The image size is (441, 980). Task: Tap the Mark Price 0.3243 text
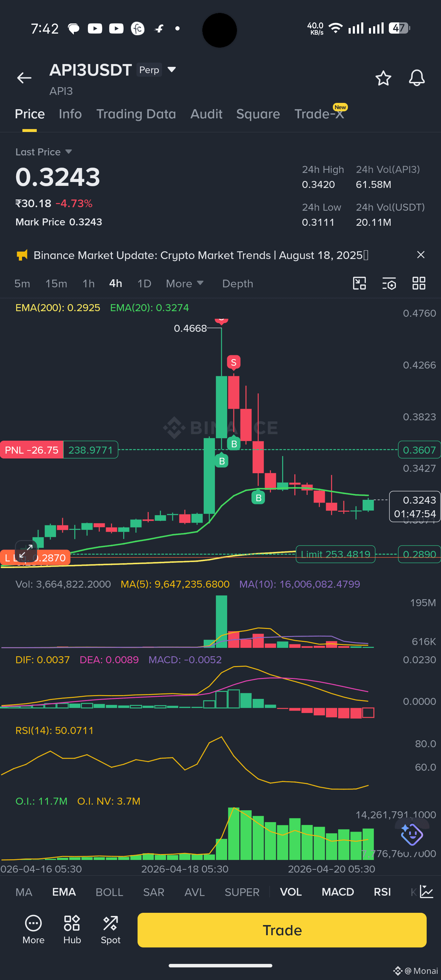[x=58, y=222]
